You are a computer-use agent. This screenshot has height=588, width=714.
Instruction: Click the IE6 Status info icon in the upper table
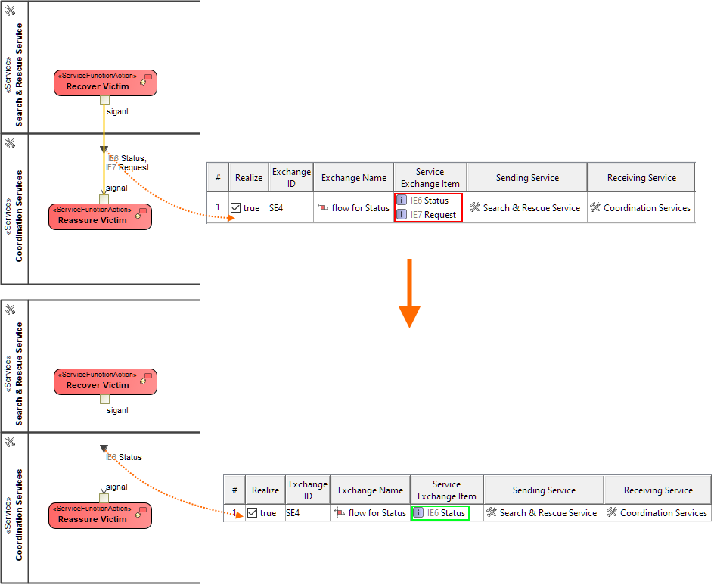402,200
